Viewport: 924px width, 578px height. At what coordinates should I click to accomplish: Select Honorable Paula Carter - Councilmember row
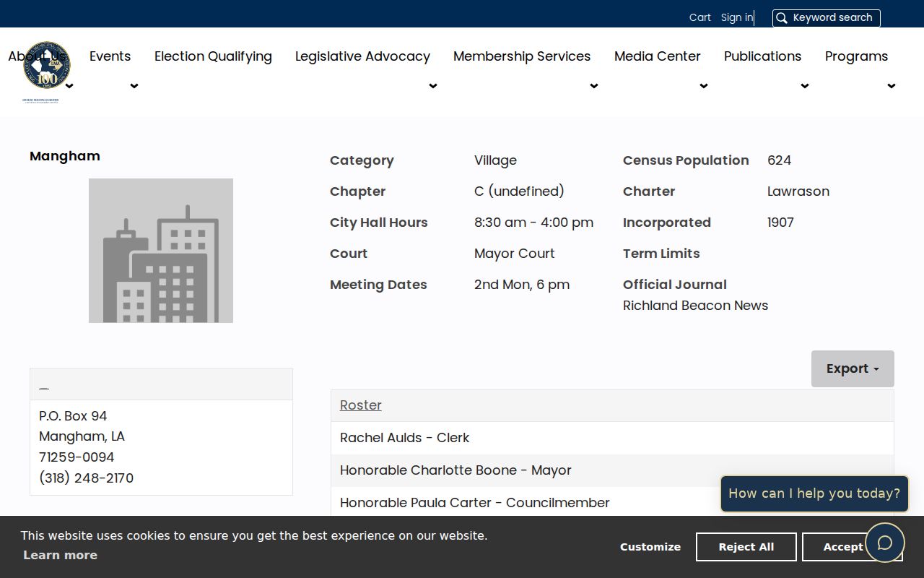pyautogui.click(x=612, y=503)
